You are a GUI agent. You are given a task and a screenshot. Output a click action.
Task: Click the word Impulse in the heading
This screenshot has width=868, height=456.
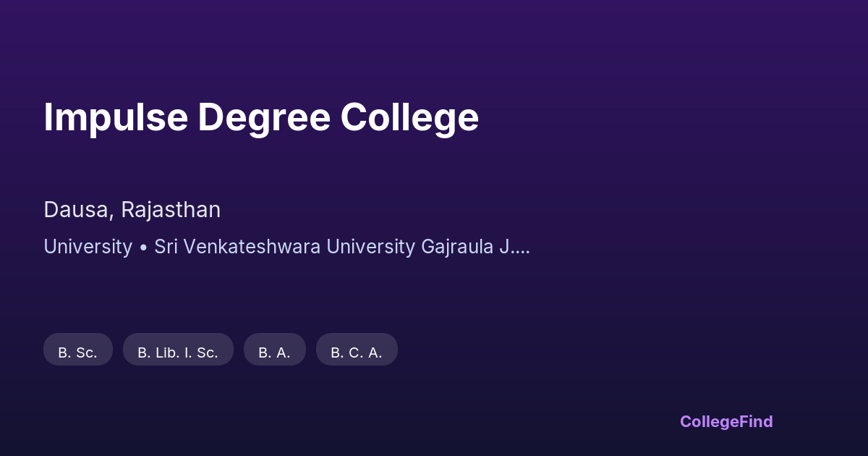tap(114, 117)
